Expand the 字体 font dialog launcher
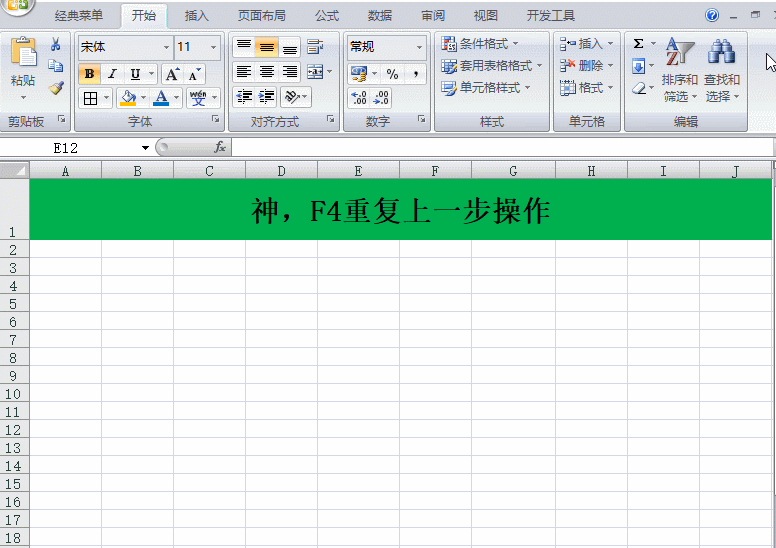The height and width of the screenshot is (548, 776). tap(215, 119)
